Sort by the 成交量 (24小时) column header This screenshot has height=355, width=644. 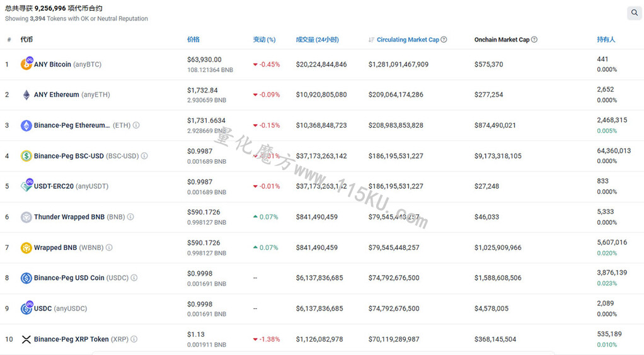pos(318,40)
